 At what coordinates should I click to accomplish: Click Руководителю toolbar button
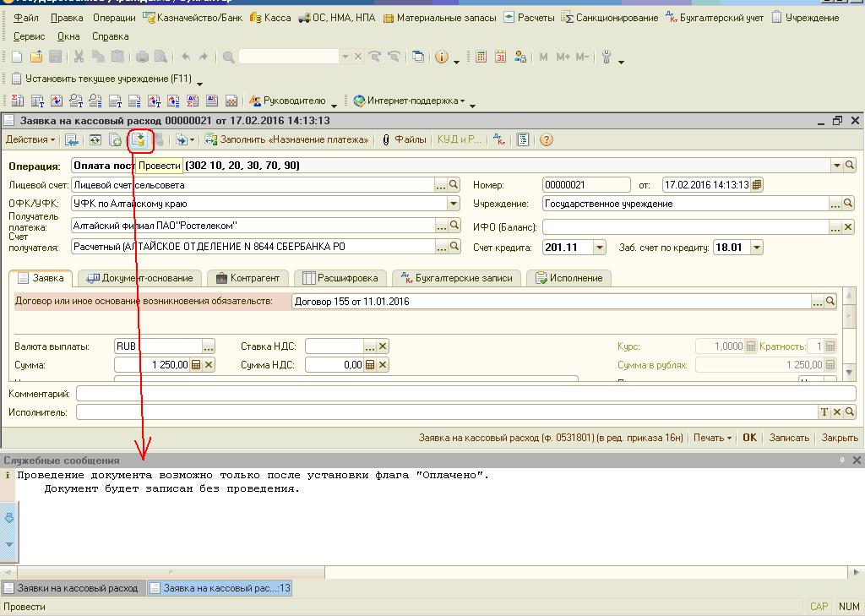click(288, 101)
